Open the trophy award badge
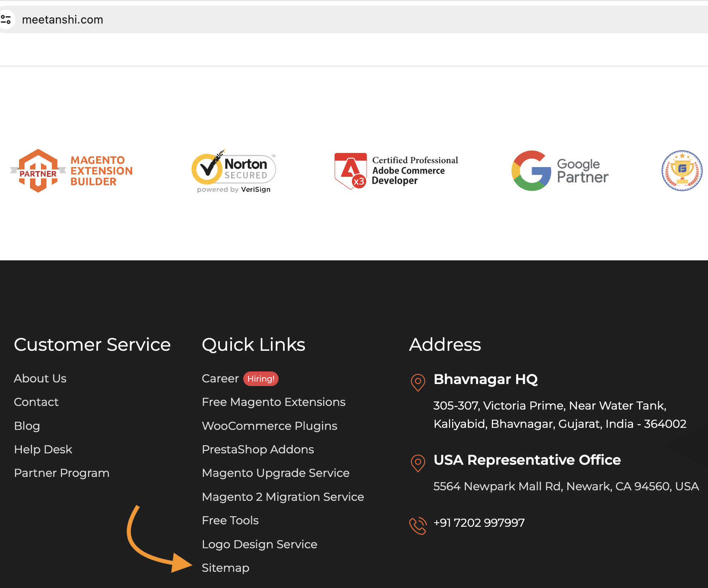Image resolution: width=708 pixels, height=588 pixels. click(682, 171)
